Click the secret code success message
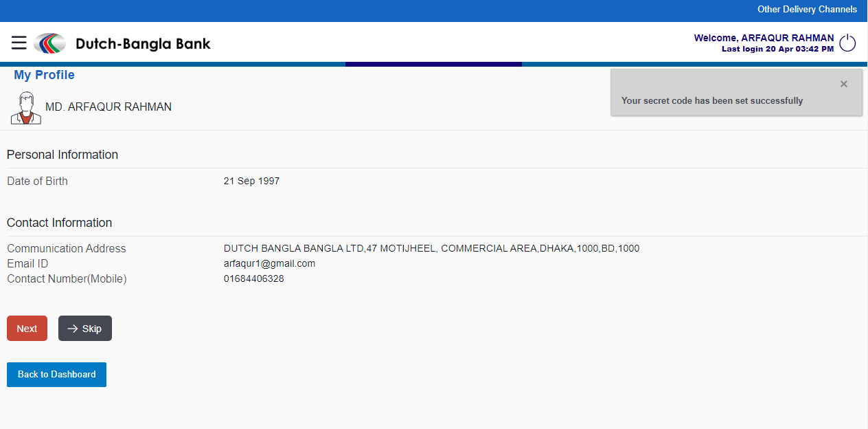This screenshot has height=429, width=868. coord(712,100)
